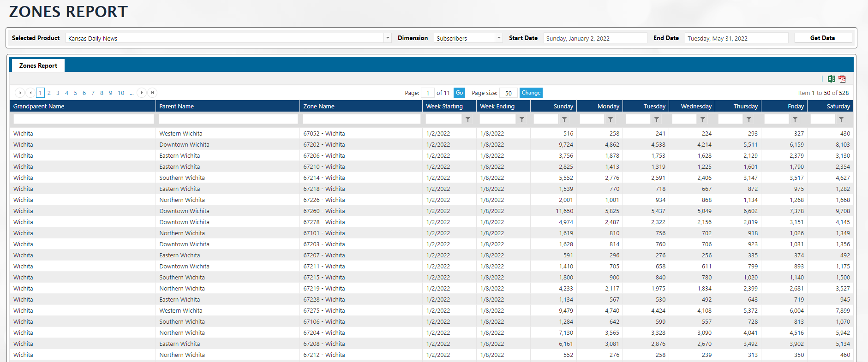868x362 pixels.
Task: Expand the Selected Product dropdown
Action: tap(388, 38)
